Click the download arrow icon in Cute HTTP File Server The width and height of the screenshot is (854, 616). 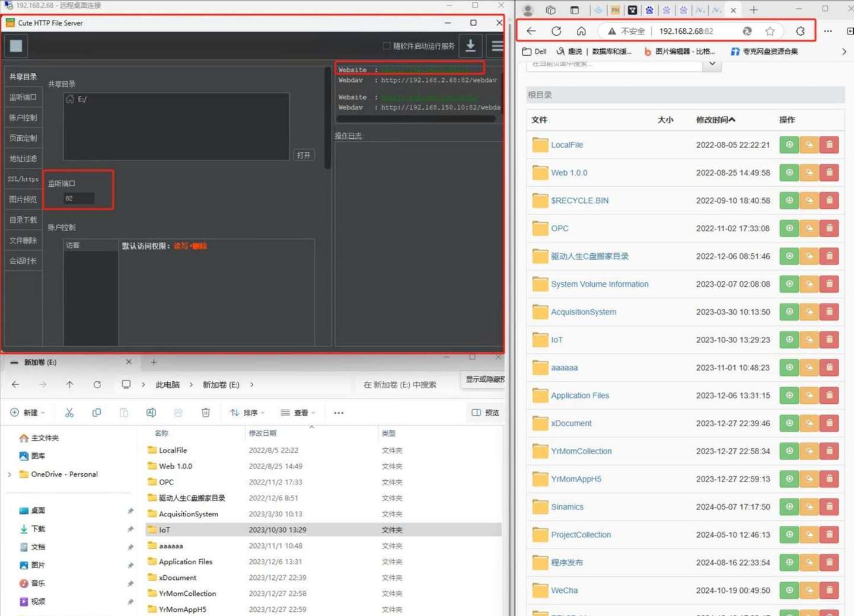pyautogui.click(x=471, y=46)
